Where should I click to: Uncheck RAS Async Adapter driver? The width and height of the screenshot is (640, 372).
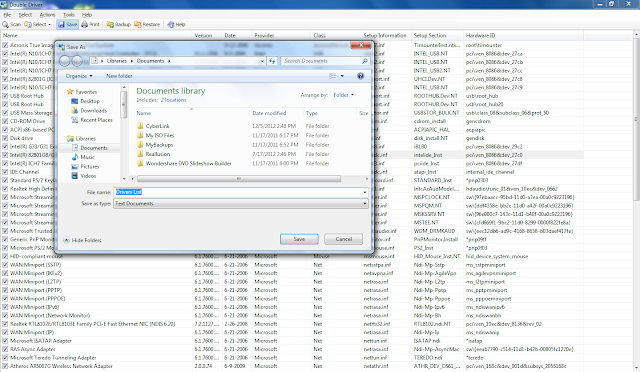click(x=5, y=350)
